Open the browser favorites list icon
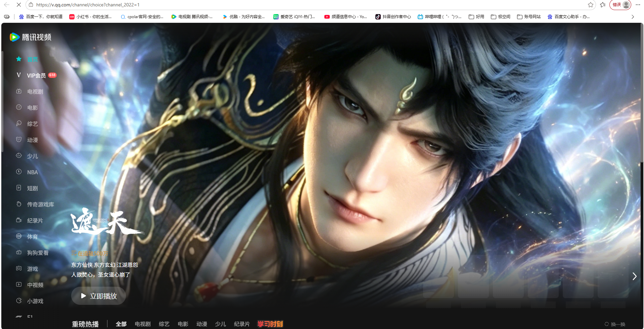 (x=603, y=5)
